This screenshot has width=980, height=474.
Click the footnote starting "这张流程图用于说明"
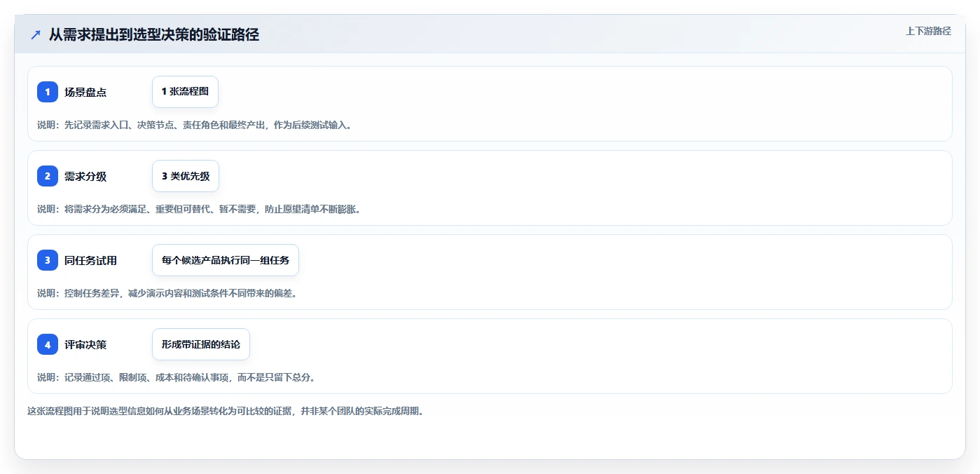coord(226,411)
